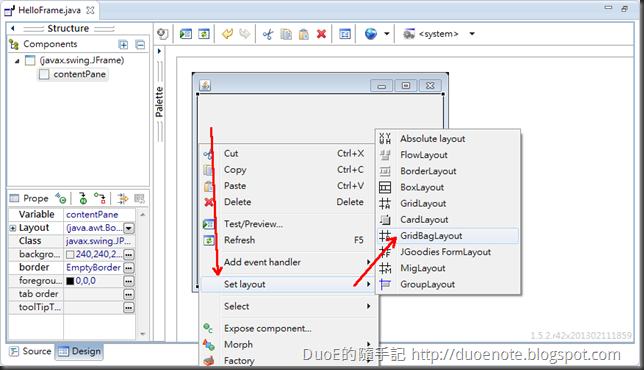Open the Morph submenu
Viewport: 644px width, 370px height.
(x=288, y=345)
